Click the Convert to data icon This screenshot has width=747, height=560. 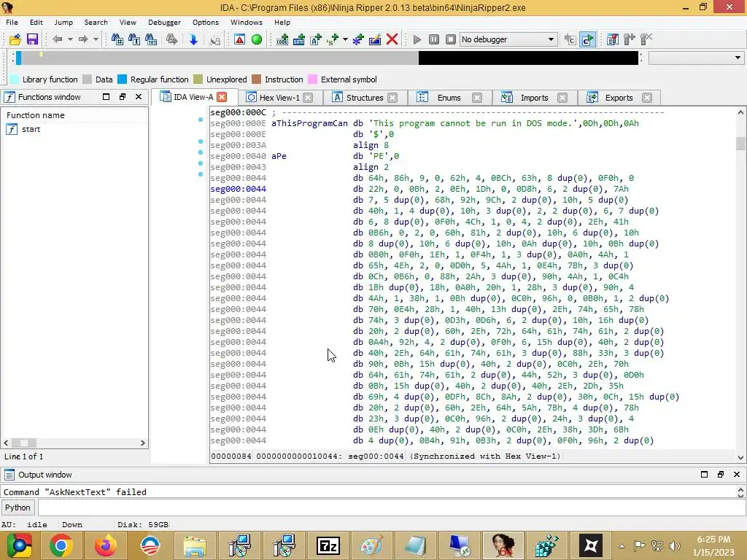[x=298, y=39]
